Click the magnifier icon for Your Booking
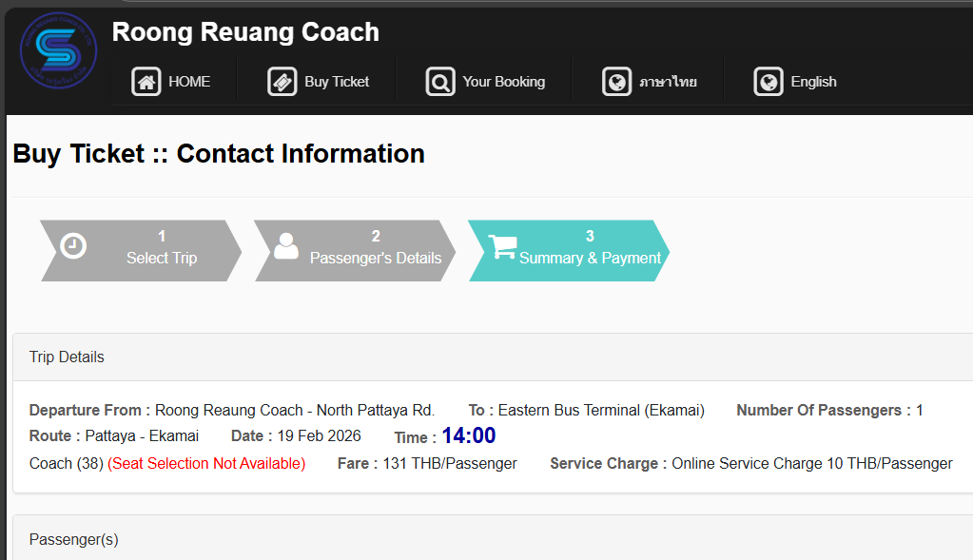 point(438,81)
